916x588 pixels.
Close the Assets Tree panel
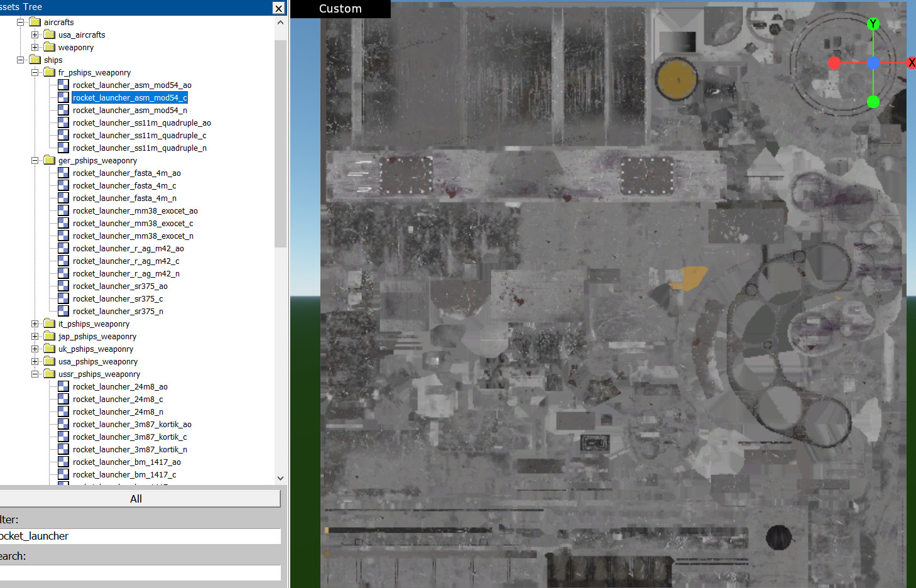(278, 8)
